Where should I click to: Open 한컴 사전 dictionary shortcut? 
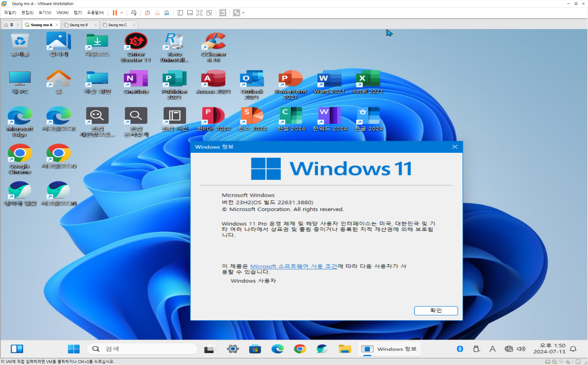point(175,119)
